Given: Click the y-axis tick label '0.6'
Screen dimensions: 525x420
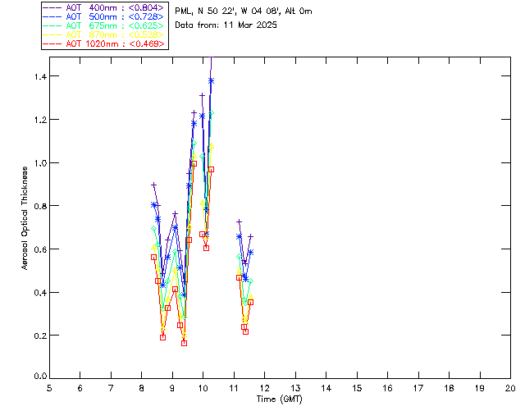Looking at the screenshot, I should pos(40,249).
